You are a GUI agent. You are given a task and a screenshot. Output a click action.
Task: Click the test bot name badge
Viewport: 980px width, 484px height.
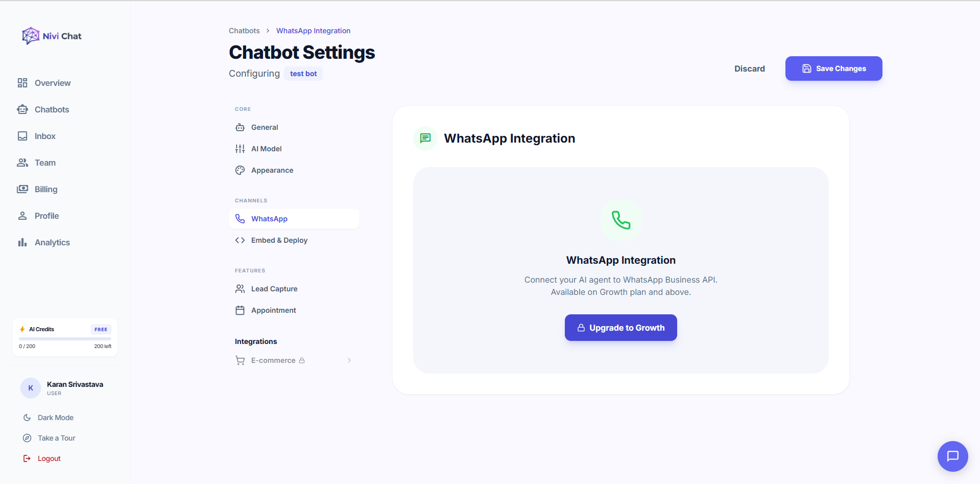point(303,74)
